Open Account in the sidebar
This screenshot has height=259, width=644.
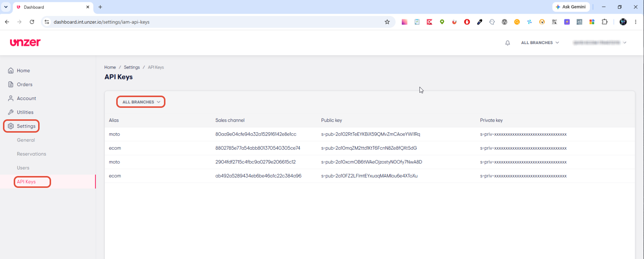coord(26,98)
